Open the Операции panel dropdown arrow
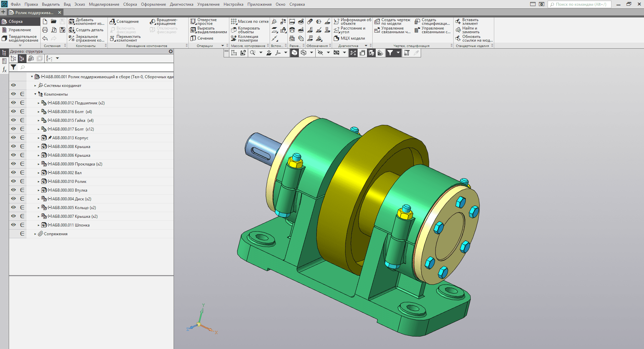Viewport: 644px width, 349px height. (223, 46)
